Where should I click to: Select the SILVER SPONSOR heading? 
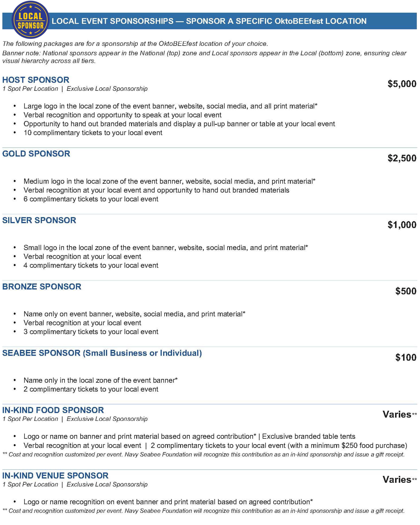pos(39,220)
